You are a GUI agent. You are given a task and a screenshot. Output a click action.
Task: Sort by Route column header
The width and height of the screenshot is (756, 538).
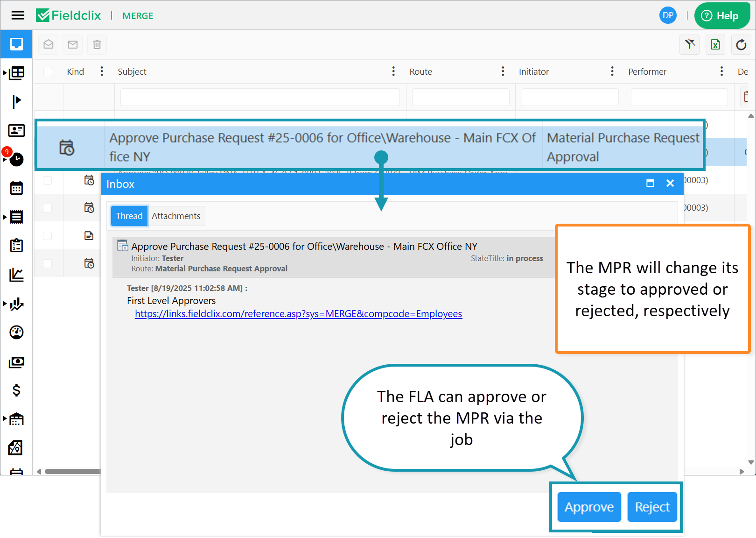coord(421,71)
